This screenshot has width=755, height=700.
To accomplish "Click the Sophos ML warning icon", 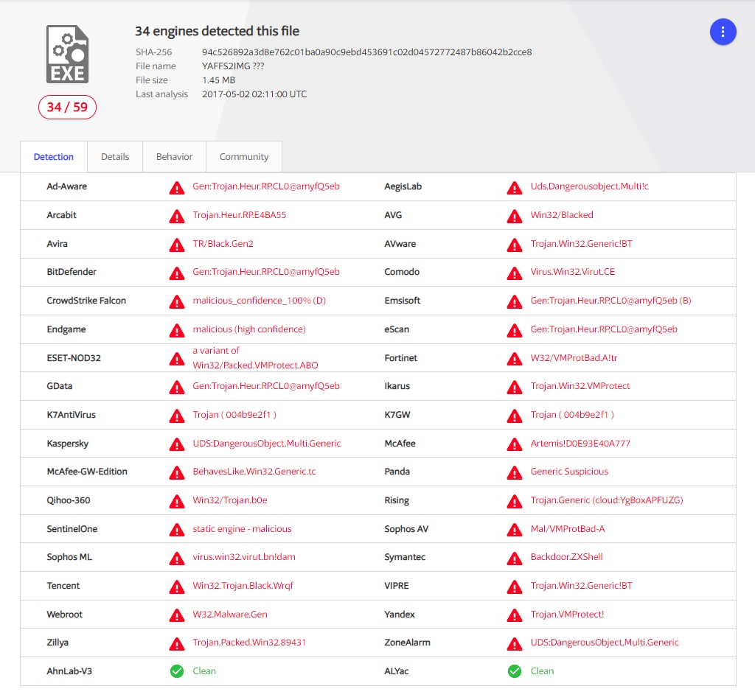I will click(177, 559).
